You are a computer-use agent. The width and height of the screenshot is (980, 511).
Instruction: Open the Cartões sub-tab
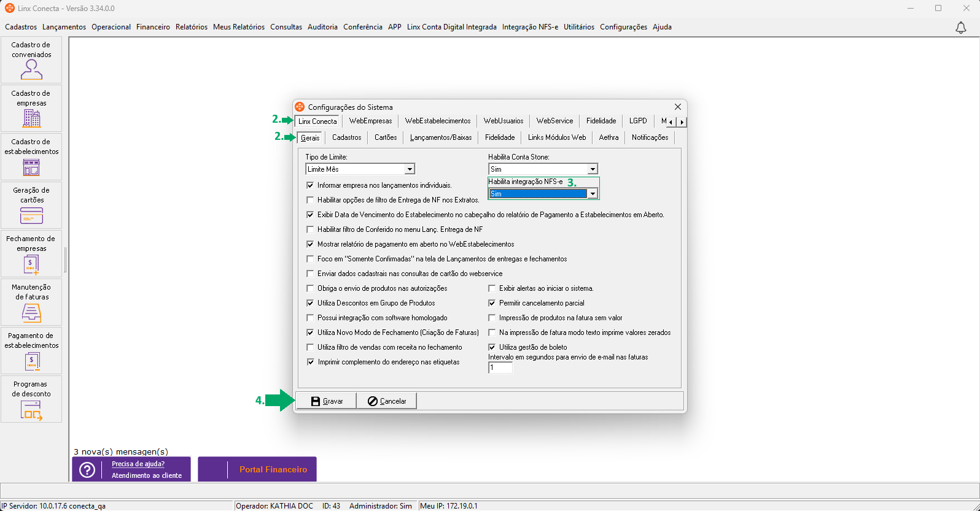pyautogui.click(x=386, y=137)
